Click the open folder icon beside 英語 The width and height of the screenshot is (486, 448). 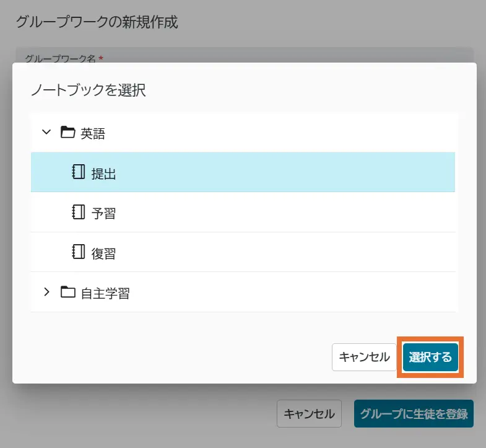tap(68, 132)
